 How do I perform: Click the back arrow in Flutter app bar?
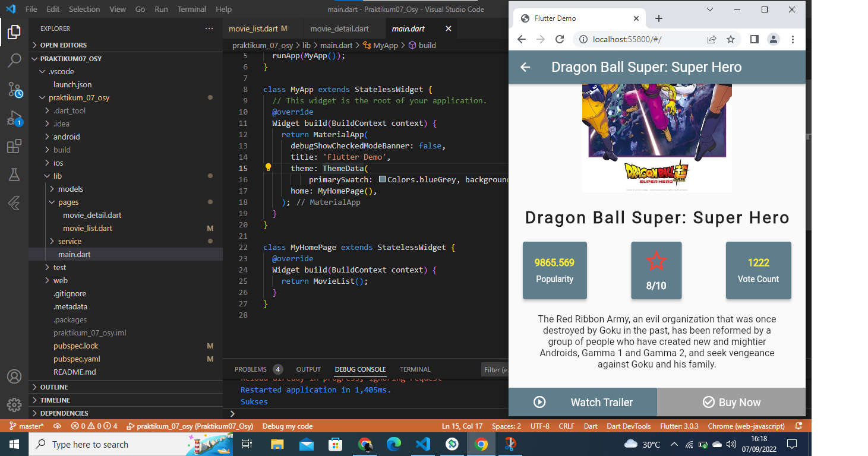pyautogui.click(x=525, y=67)
